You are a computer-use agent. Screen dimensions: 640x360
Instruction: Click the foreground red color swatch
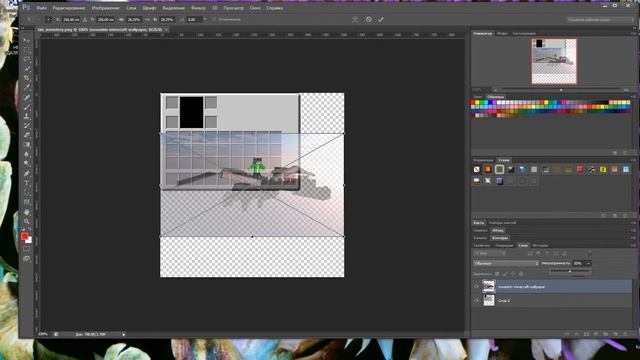24,236
